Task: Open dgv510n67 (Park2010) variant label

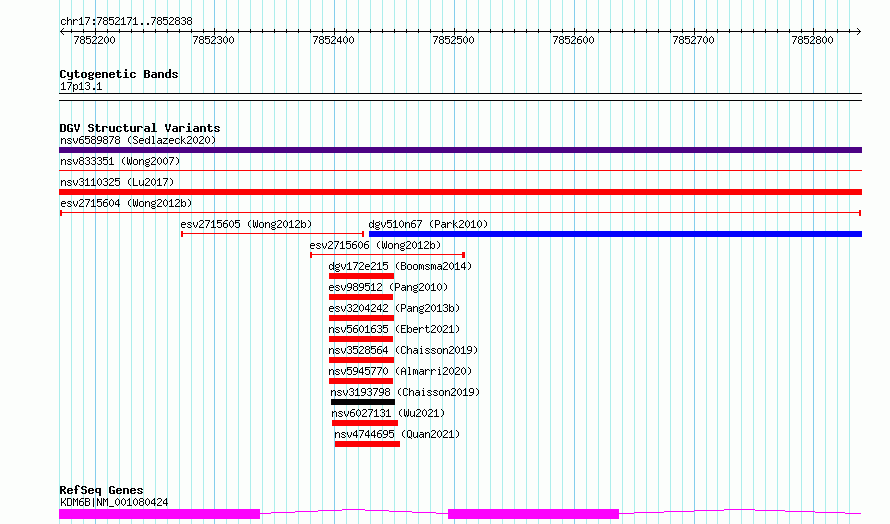Action: click(428, 224)
